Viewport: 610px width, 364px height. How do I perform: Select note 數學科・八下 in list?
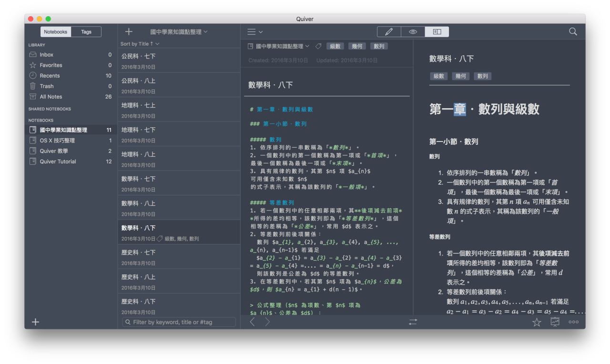(179, 233)
